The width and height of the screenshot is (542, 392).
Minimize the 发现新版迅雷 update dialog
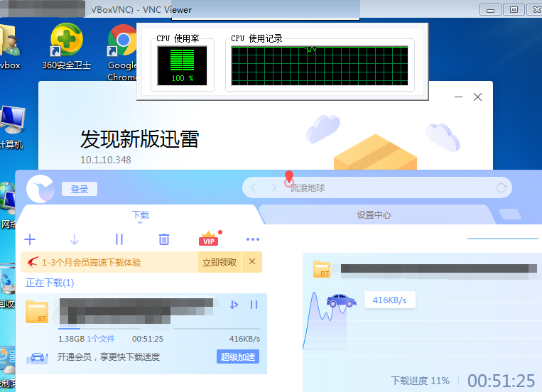click(x=458, y=97)
